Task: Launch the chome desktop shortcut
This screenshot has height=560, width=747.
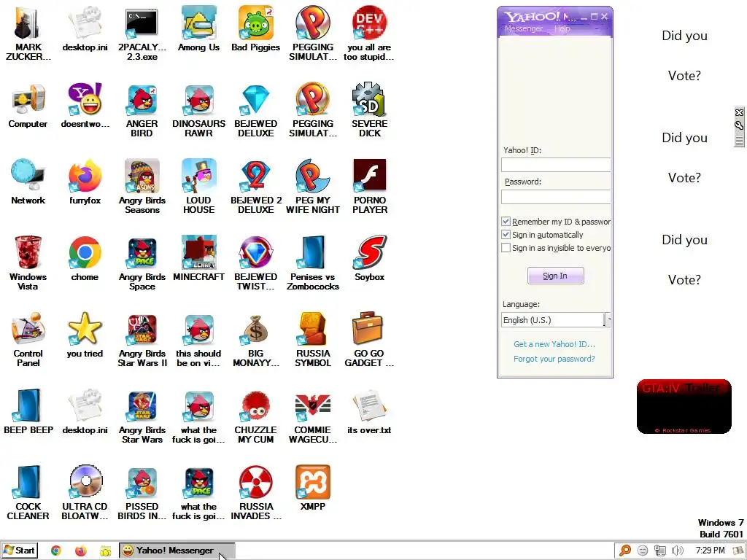Action: point(85,259)
